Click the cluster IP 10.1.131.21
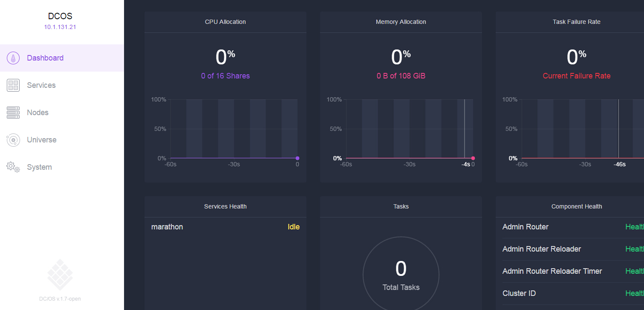This screenshot has height=310, width=644. (x=60, y=27)
